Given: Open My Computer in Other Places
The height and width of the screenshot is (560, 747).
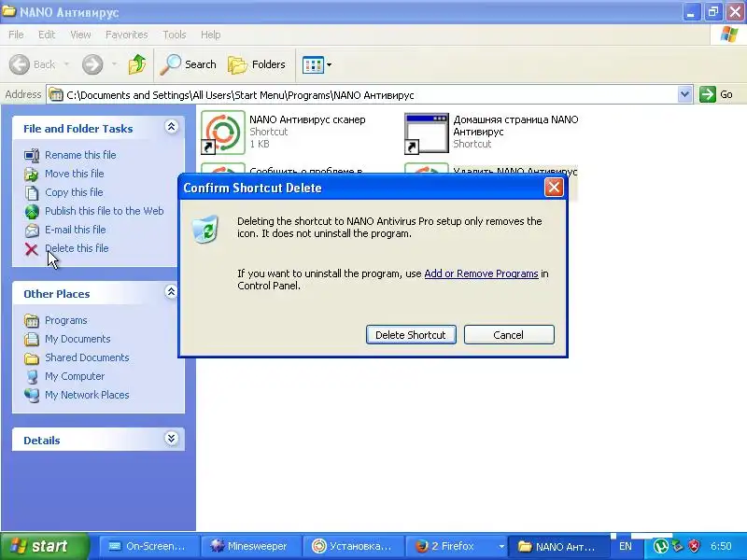Looking at the screenshot, I should pyautogui.click(x=75, y=376).
